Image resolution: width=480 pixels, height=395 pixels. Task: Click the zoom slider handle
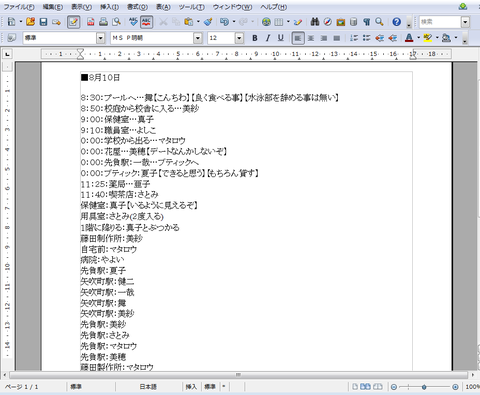pos(424,387)
